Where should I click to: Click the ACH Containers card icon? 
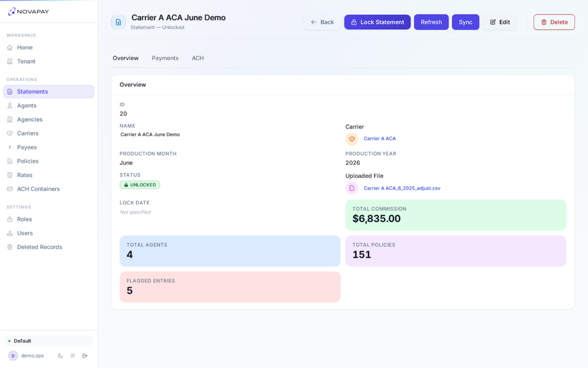(10, 189)
